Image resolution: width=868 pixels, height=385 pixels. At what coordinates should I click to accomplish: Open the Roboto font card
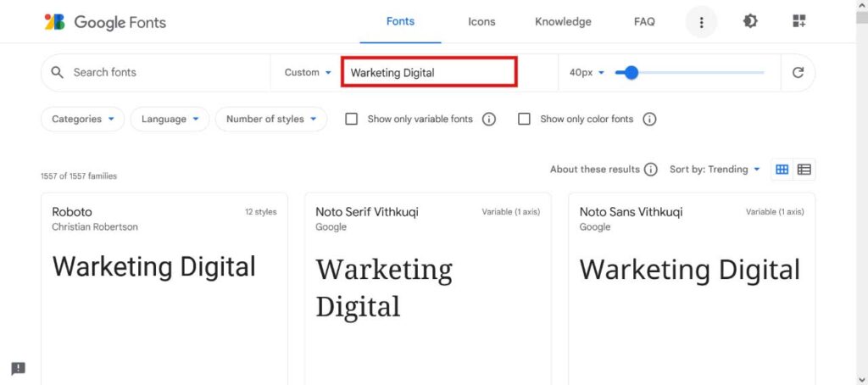click(x=164, y=288)
